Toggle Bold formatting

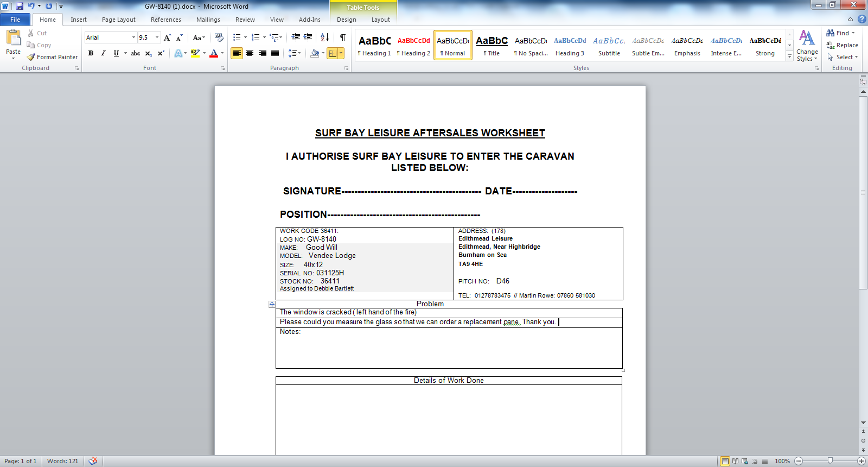91,53
